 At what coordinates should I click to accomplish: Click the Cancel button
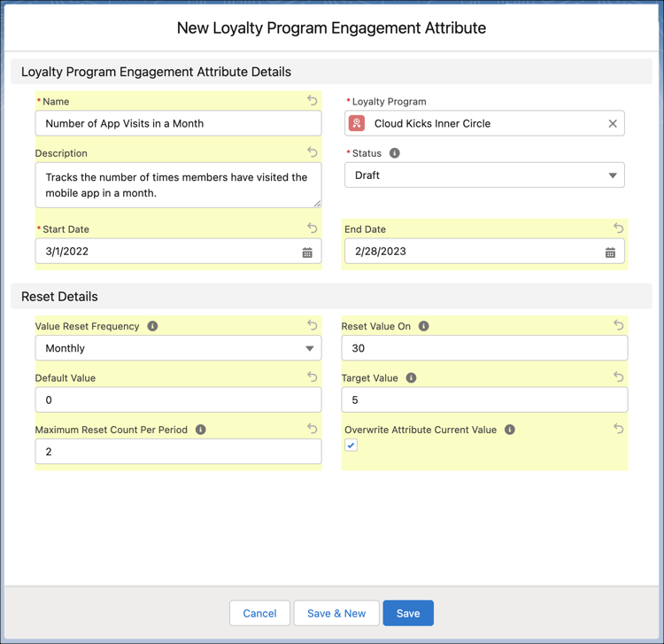click(x=259, y=613)
